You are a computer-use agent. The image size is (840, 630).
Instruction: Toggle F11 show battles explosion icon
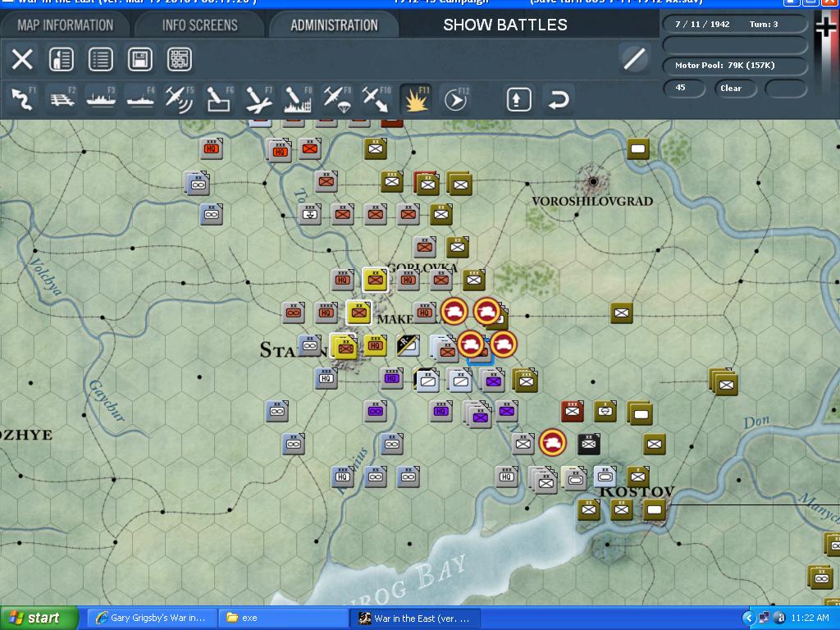(416, 99)
